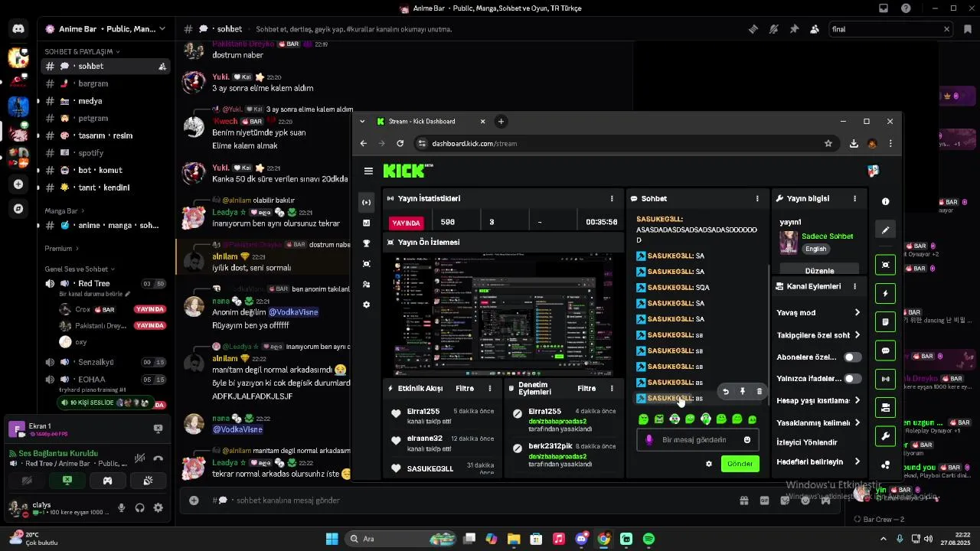Toggle Discord camera button in voice panel

[27, 481]
